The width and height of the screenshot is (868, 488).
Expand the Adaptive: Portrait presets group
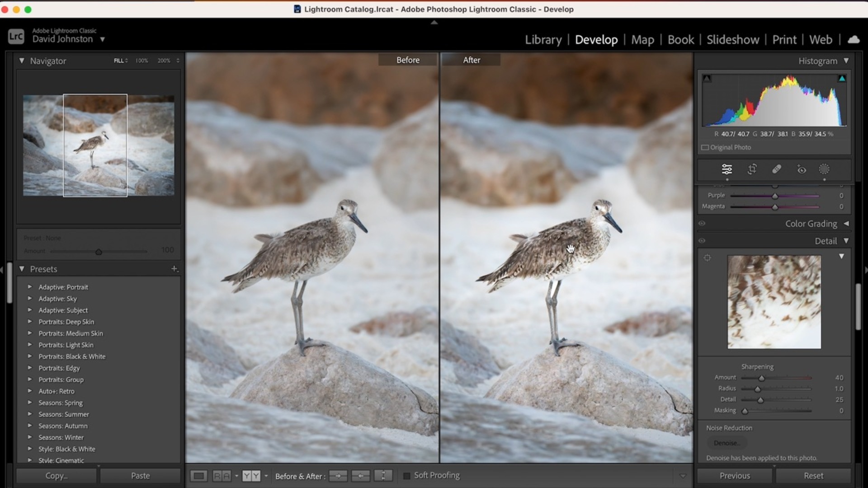[30, 287]
